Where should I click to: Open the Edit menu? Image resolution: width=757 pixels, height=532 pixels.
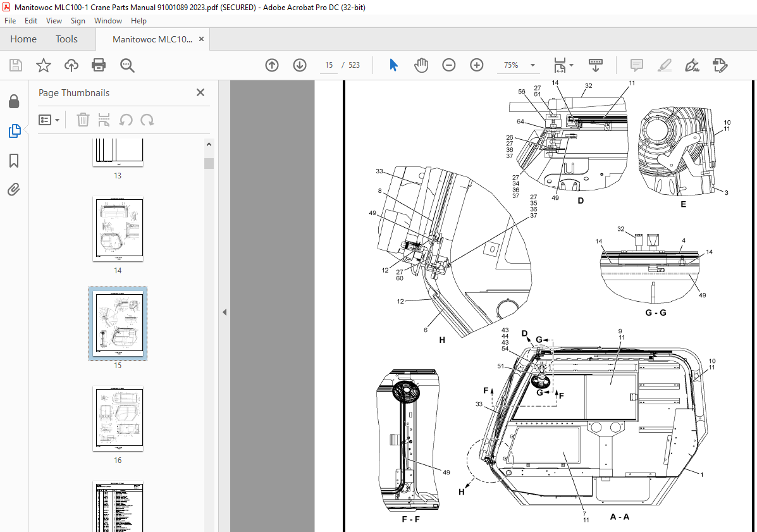[31, 21]
